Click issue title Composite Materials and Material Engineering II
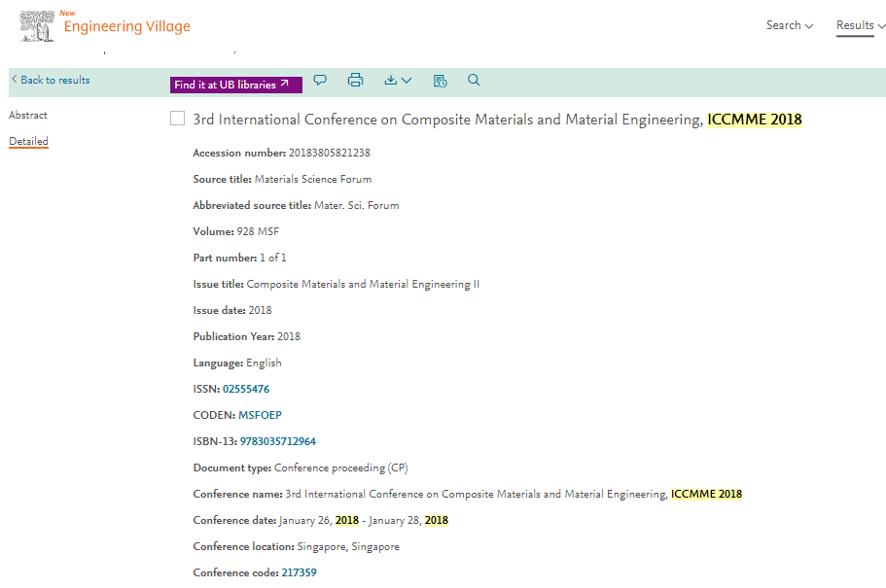886x588 pixels. click(363, 284)
